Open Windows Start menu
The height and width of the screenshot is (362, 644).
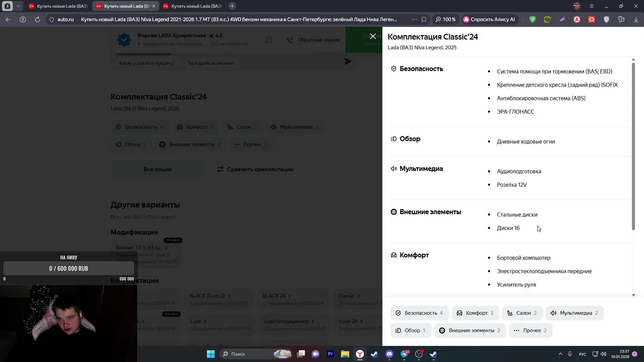click(211, 354)
